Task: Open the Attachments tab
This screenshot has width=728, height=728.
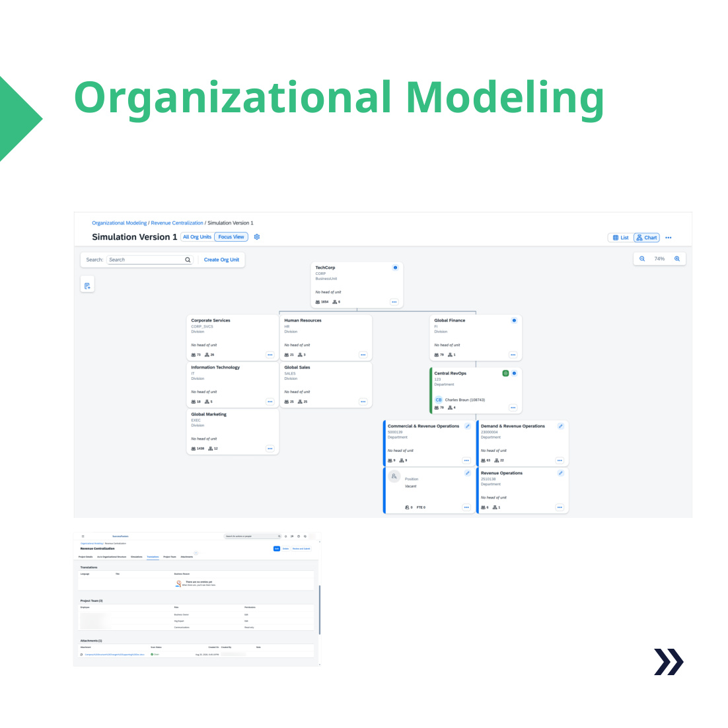Action: (x=187, y=557)
